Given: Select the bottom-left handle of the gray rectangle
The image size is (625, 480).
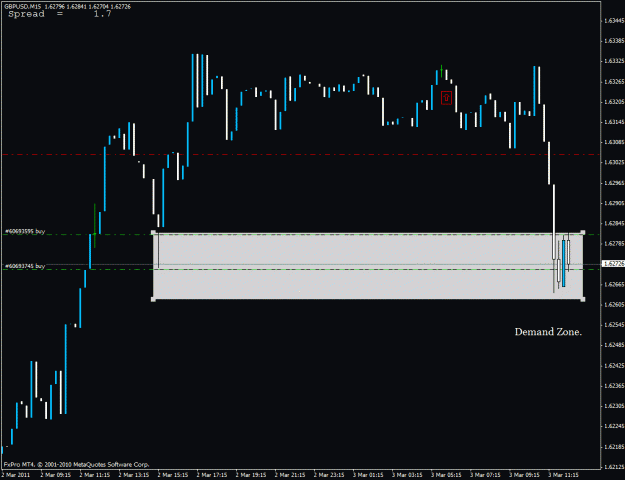Looking at the screenshot, I should click(x=153, y=299).
